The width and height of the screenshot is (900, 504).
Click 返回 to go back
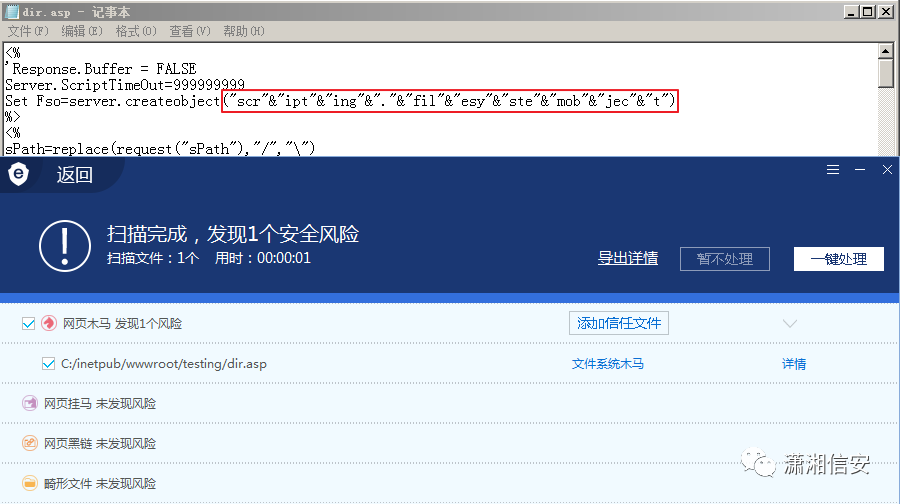pos(75,175)
